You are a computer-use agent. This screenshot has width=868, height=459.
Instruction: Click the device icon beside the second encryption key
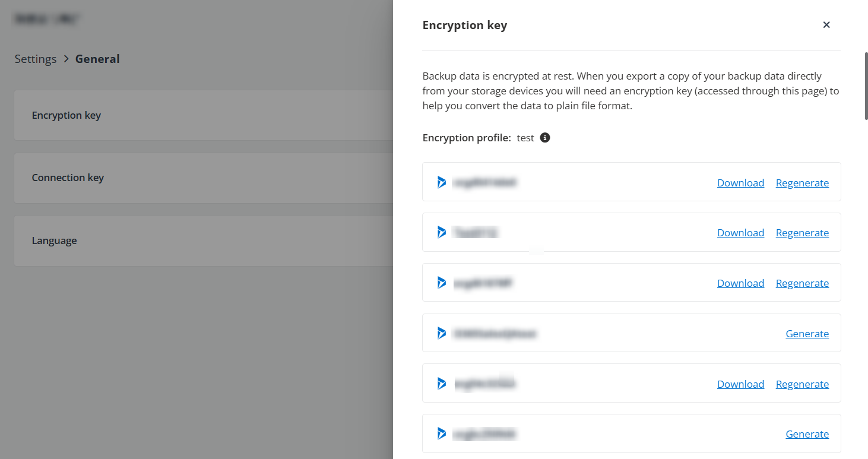441,232
